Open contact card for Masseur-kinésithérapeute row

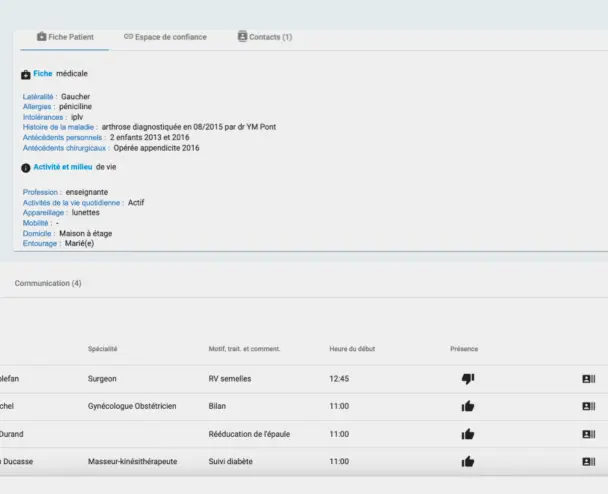coord(588,461)
